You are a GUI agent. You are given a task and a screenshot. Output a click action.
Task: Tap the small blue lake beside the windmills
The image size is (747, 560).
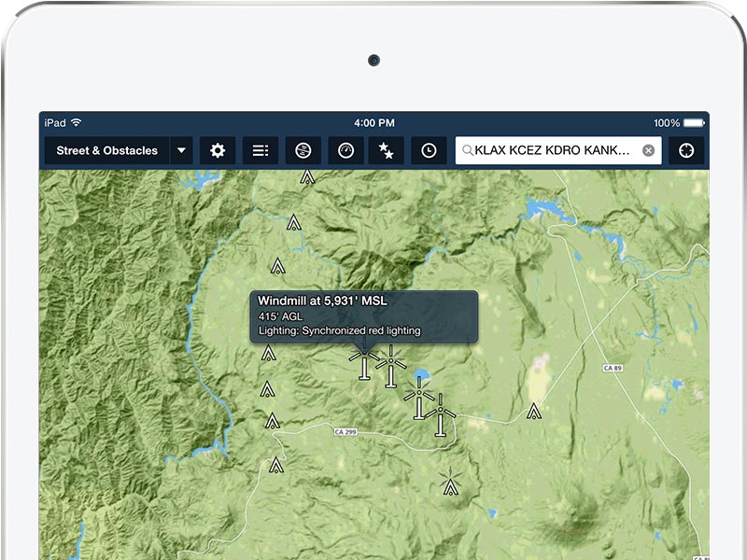point(422,376)
